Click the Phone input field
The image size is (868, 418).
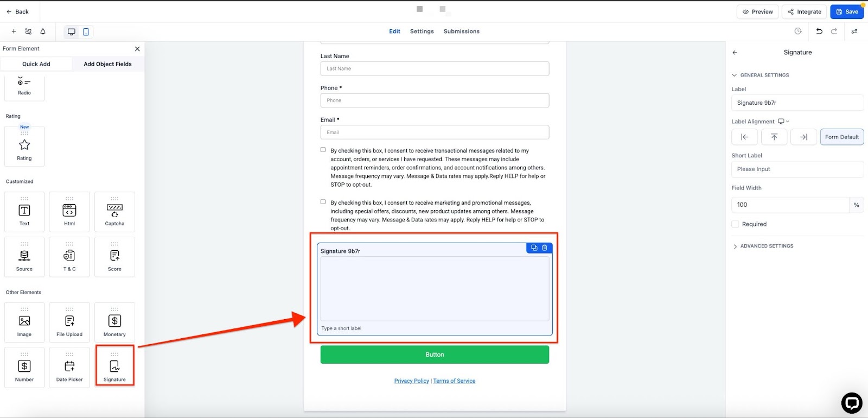[435, 100]
